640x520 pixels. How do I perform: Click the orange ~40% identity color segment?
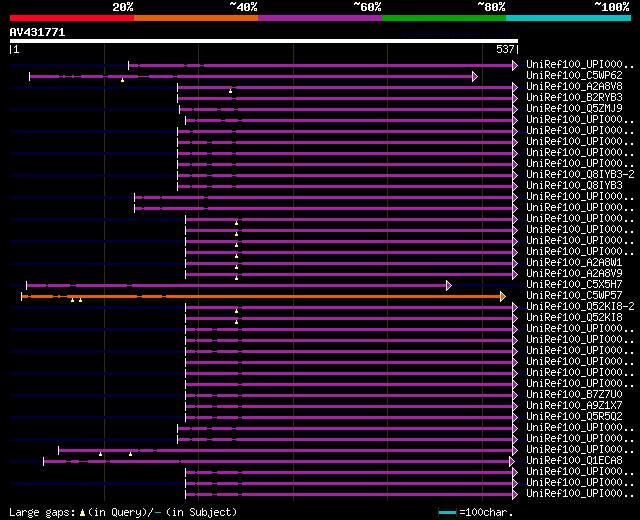click(196, 18)
